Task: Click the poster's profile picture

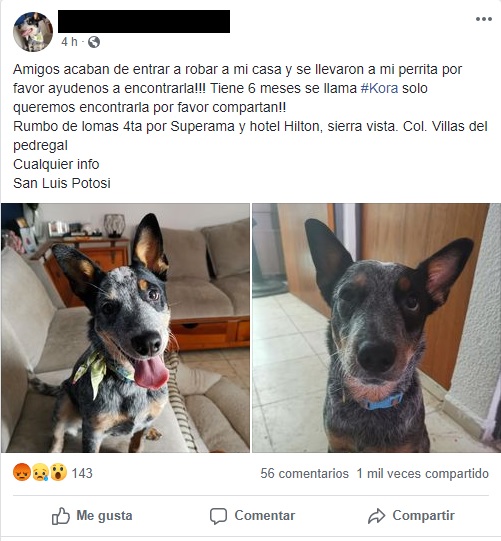Action: 33,32
